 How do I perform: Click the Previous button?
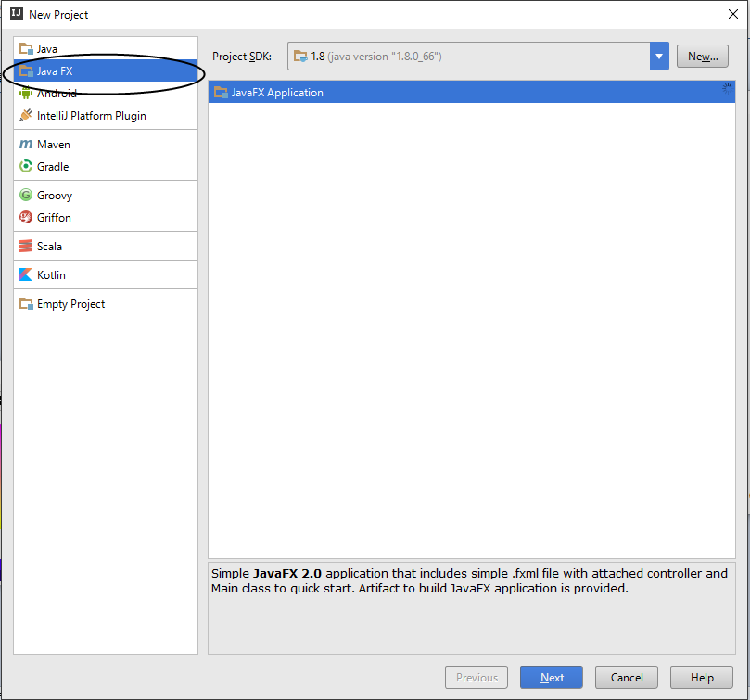pyautogui.click(x=477, y=677)
